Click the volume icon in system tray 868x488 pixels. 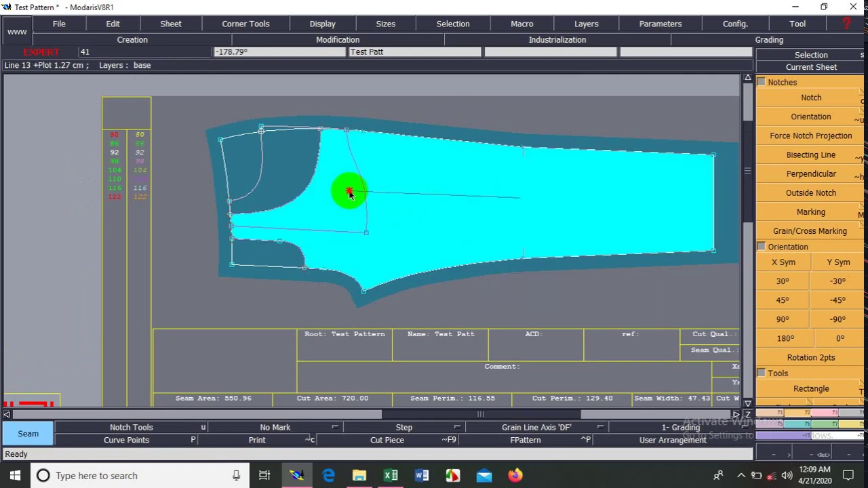click(787, 476)
